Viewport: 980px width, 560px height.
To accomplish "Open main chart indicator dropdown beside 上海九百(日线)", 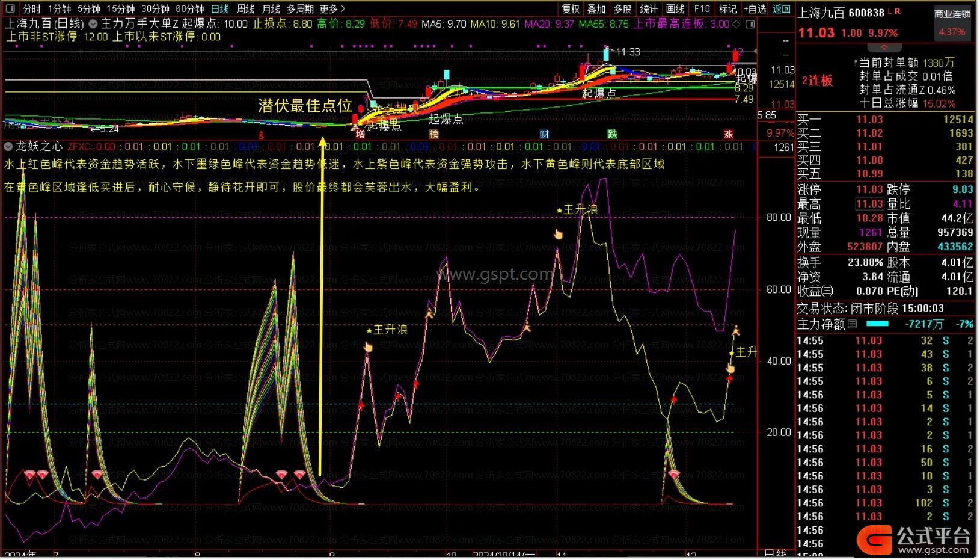I will (x=93, y=24).
